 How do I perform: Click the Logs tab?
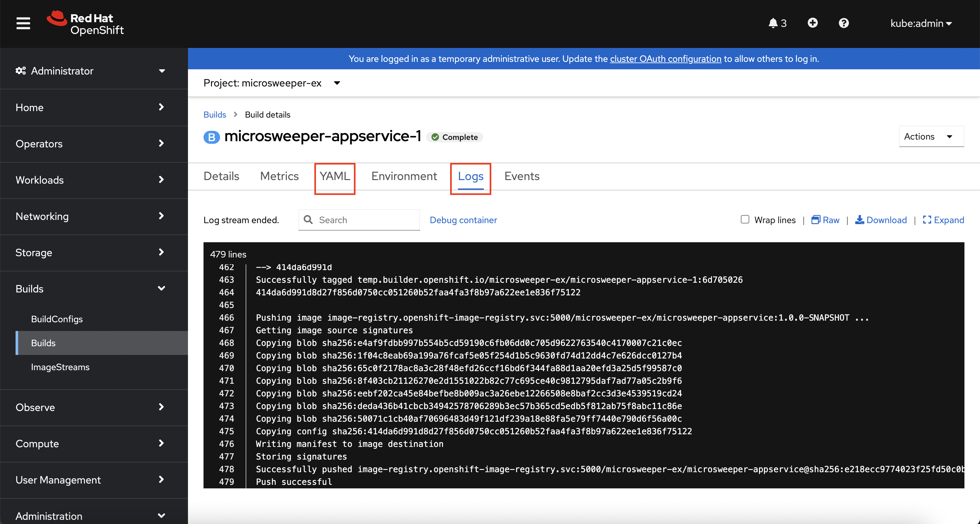471,176
